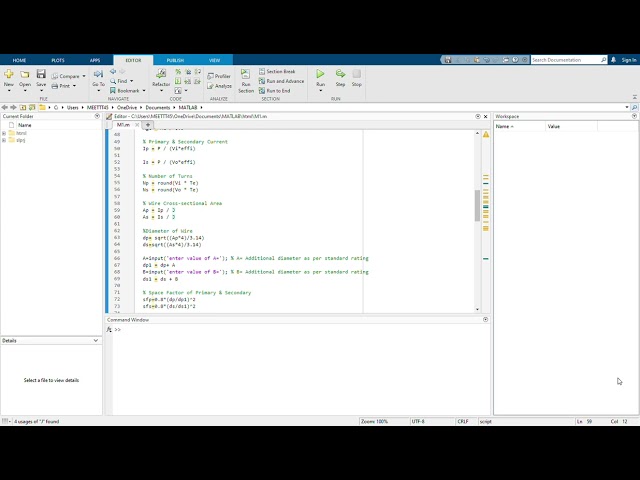Click the Save floppy disk icon
Screen dimensions: 640x480
(x=41, y=74)
